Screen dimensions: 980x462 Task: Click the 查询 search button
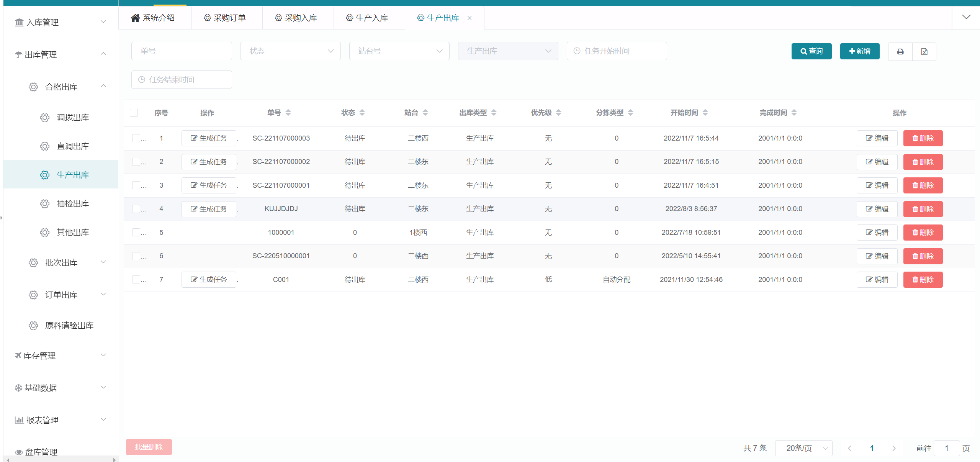click(811, 51)
